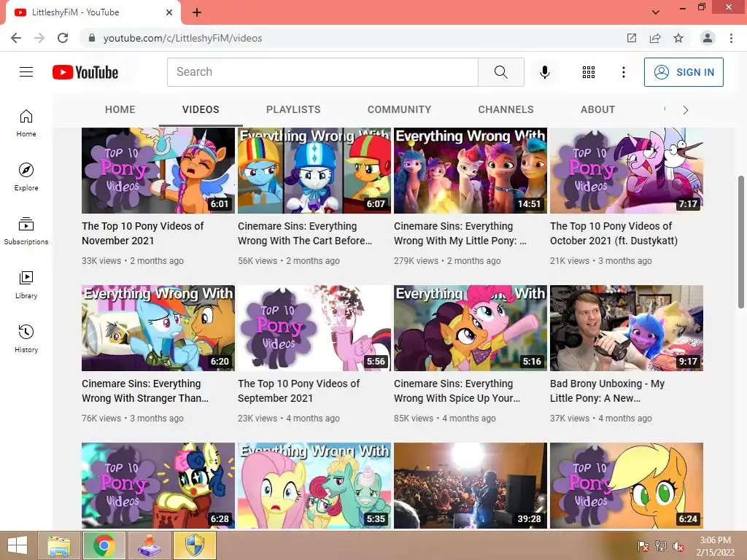Click the 9:17 Bad Brony Unboxing thumbnail

627,328
